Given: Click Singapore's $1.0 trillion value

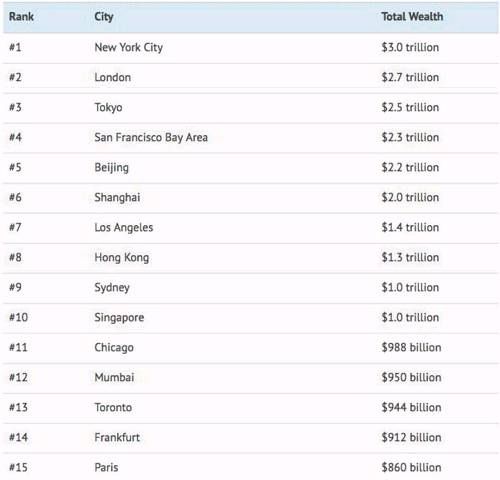Looking at the screenshot, I should [x=410, y=317].
